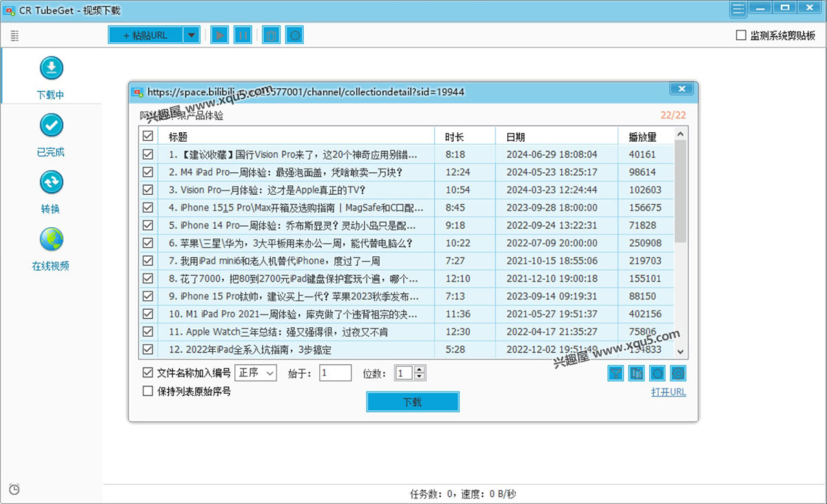Click the list-view icon left of the main toolbar
The width and height of the screenshot is (827, 504).
click(14, 36)
